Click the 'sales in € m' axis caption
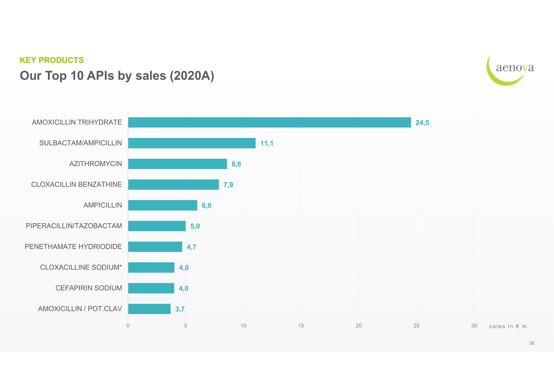Screen dimensions: 554x392 pos(508,326)
